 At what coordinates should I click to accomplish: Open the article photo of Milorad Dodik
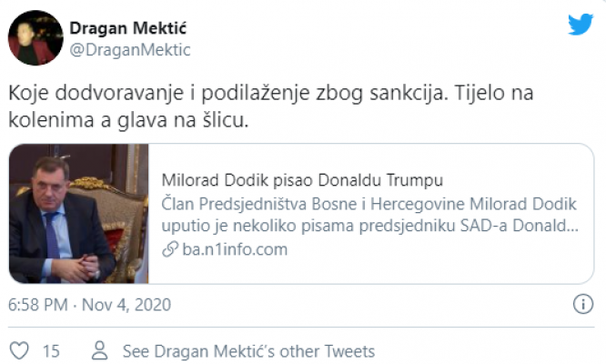[x=79, y=213]
